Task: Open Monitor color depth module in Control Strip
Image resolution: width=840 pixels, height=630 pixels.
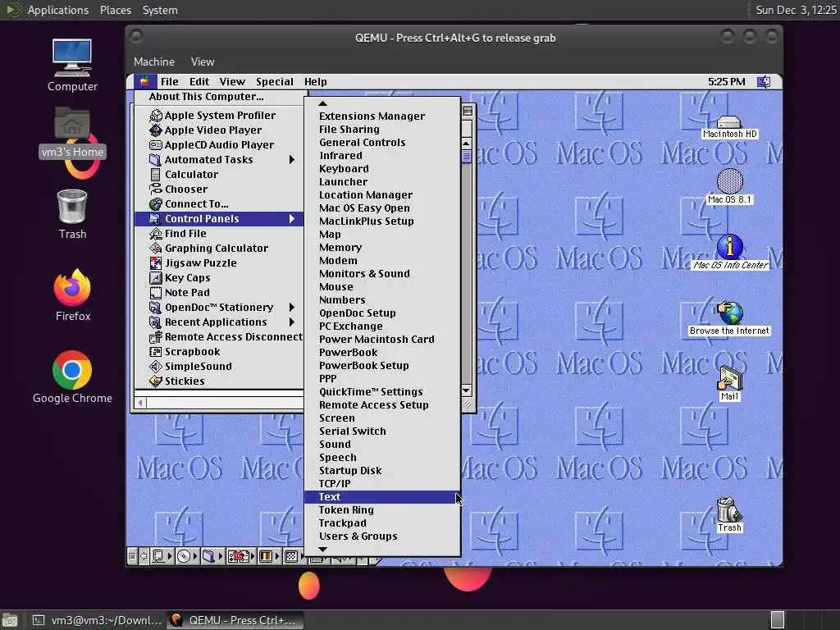Action: 269,557
